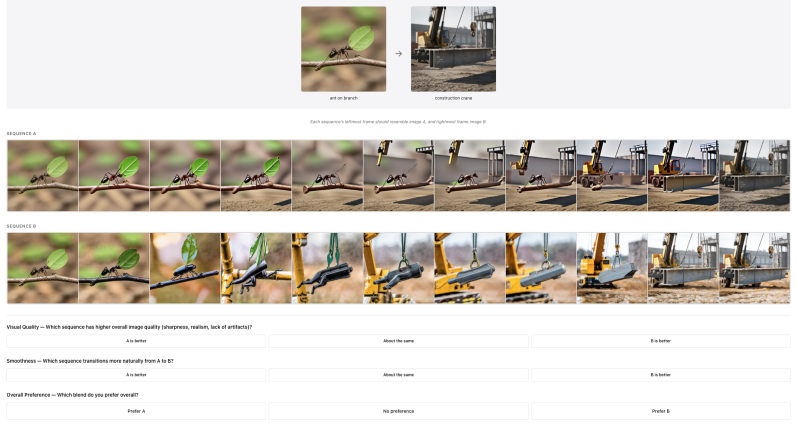Select first frame of Sequence A
797x426 pixels.
[x=43, y=175]
